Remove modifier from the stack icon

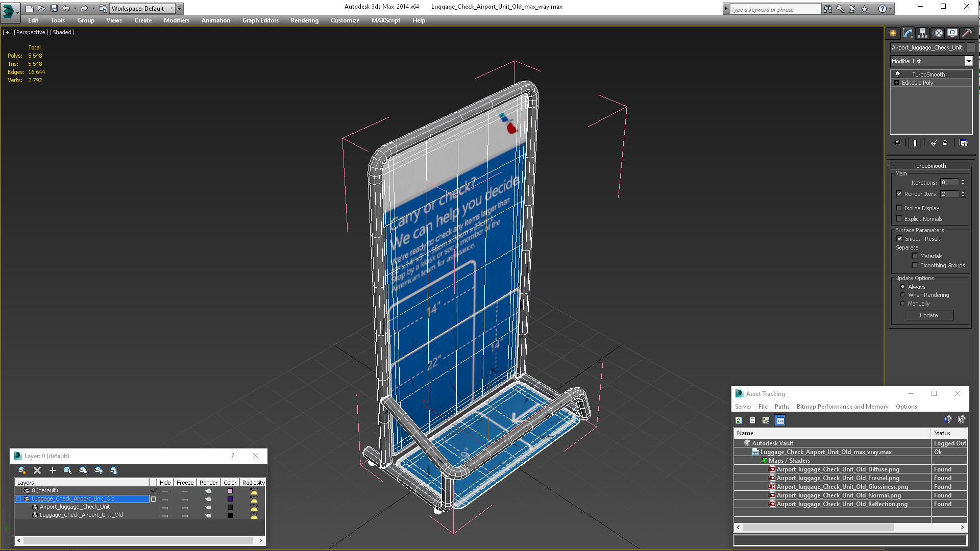945,143
